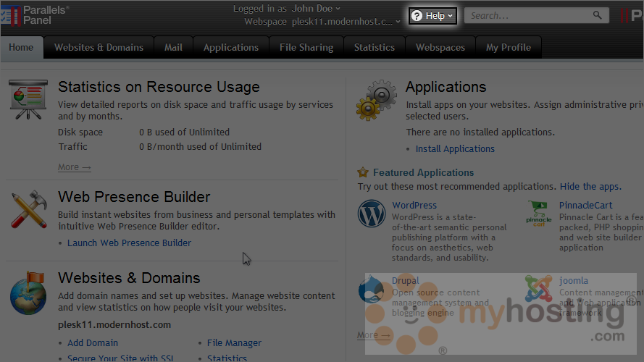Click the plesk11.modernhost.com domain text
Viewport: 644px width, 362px height.
click(114, 324)
